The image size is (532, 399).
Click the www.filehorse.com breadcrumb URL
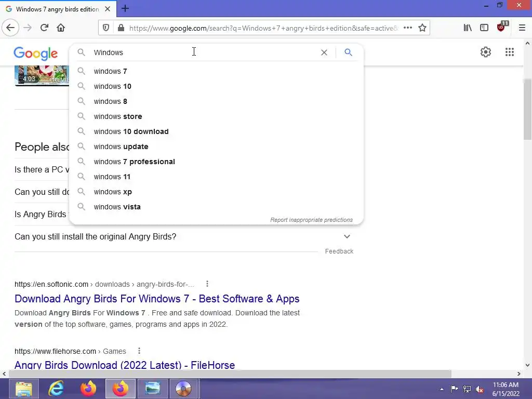coord(55,351)
